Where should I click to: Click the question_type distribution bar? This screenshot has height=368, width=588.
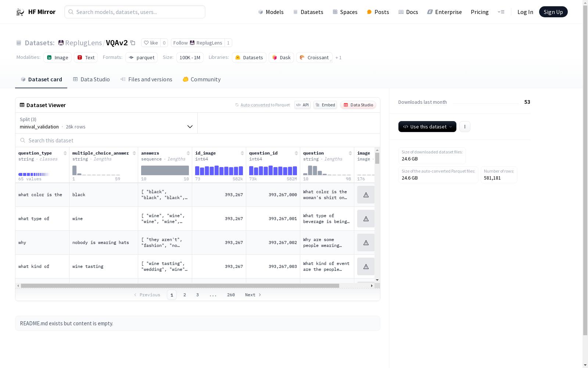tap(33, 174)
